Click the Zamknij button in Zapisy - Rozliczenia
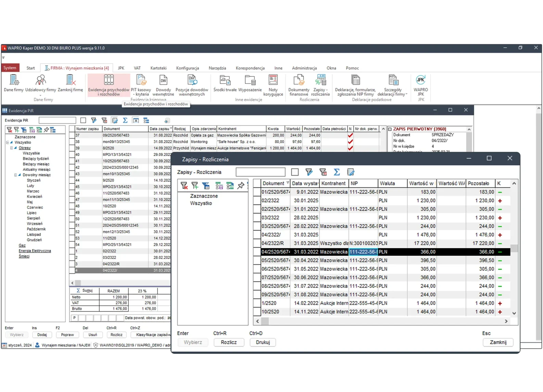 tap(498, 342)
